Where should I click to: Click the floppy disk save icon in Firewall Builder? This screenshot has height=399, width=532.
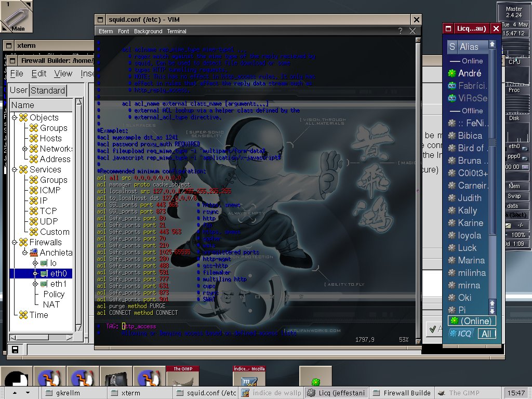click(x=15, y=350)
